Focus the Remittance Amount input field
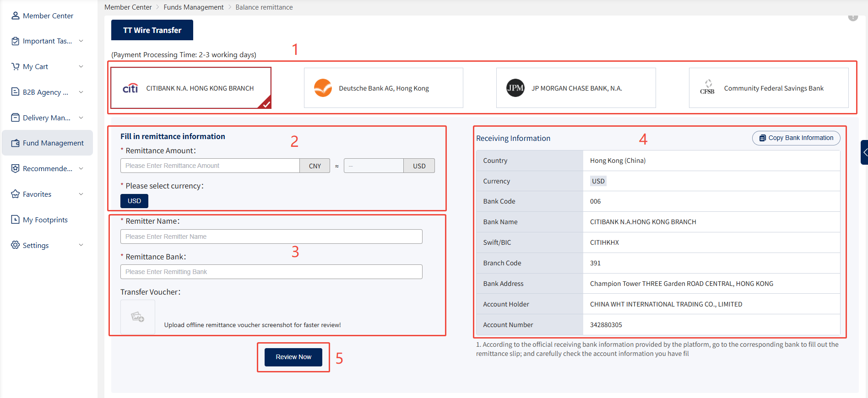The width and height of the screenshot is (868, 398). (210, 166)
